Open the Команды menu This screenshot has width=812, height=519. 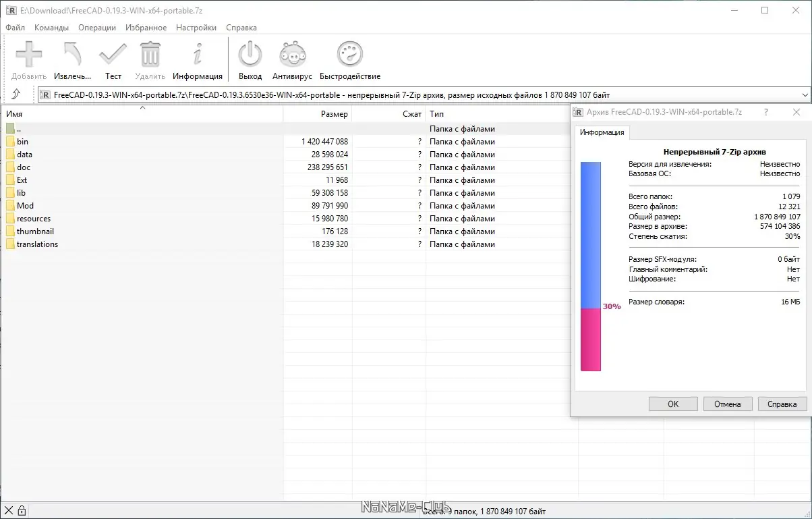[x=52, y=28]
